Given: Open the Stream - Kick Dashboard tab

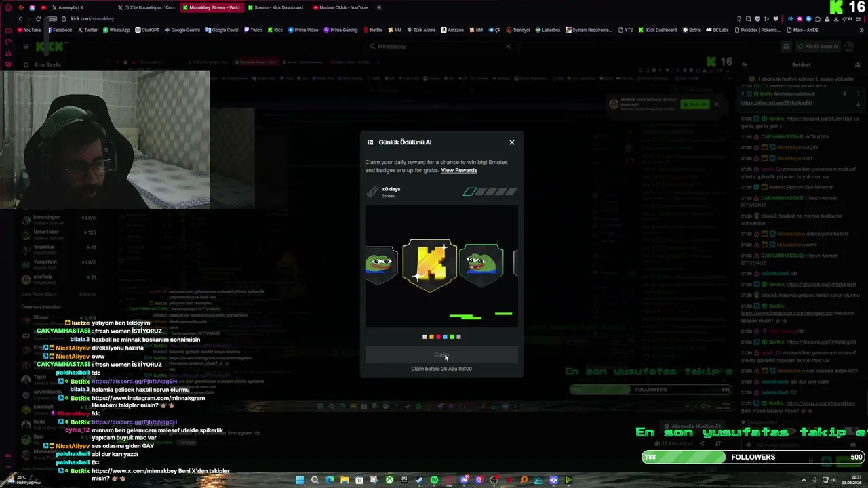Looking at the screenshot, I should point(277,7).
